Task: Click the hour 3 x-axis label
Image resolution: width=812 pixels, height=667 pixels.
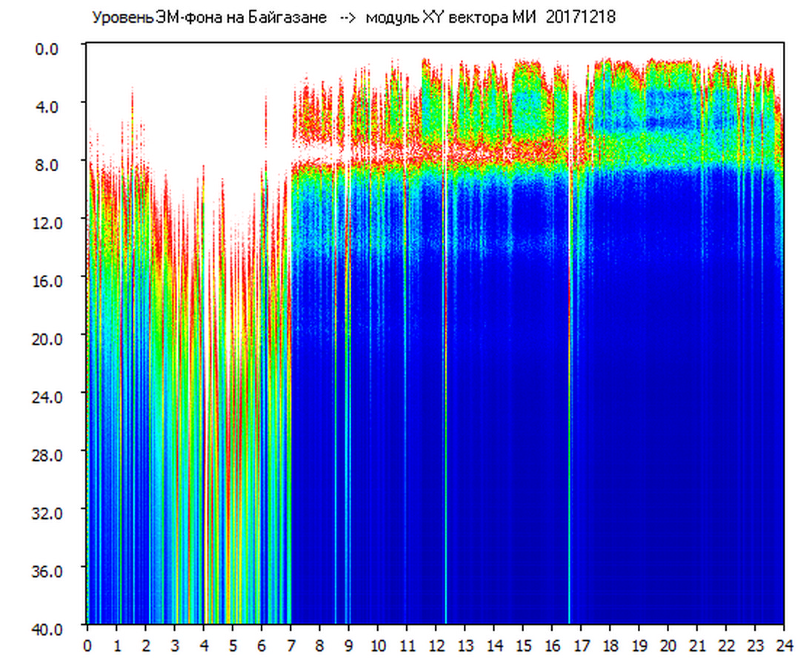Action: coord(175,645)
